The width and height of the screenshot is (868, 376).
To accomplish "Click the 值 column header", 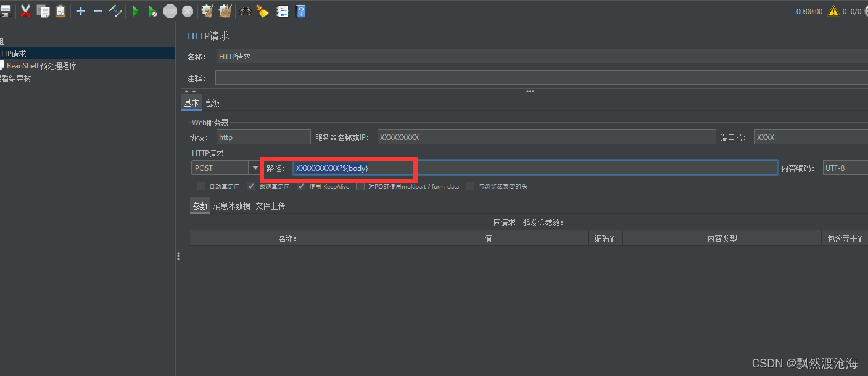I will [488, 239].
